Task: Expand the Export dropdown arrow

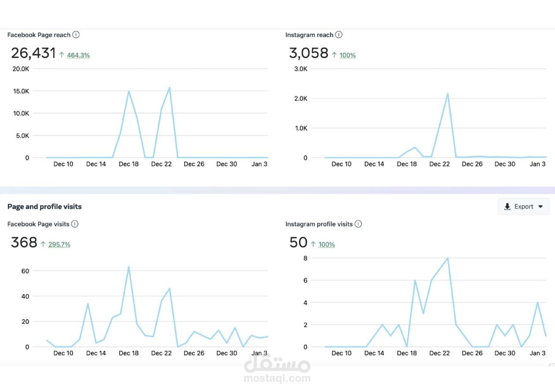Action: pyautogui.click(x=540, y=207)
